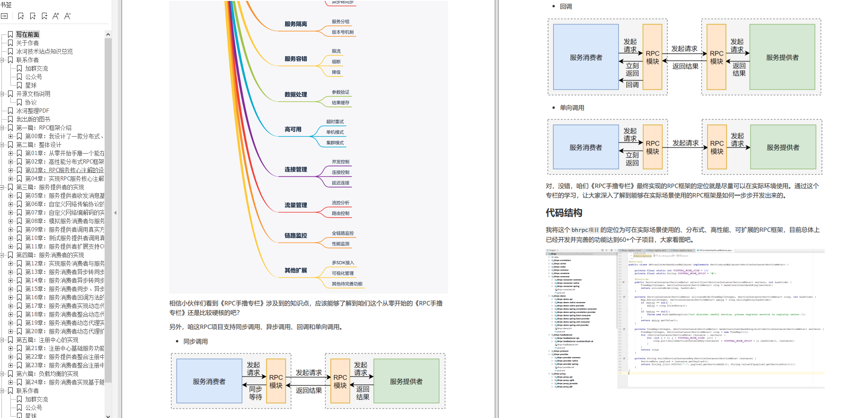Expand the 第01章 bookmark node
The image size is (868, 418).
pyautogui.click(x=10, y=153)
